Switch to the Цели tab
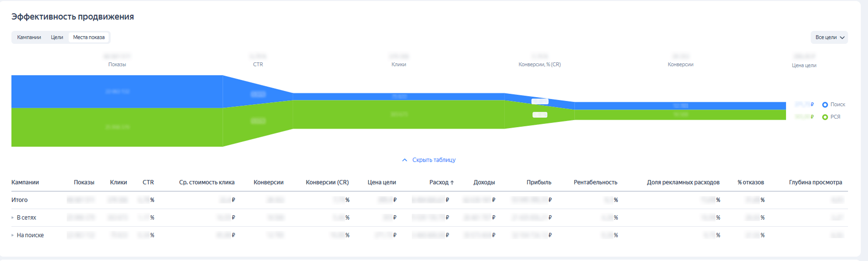This screenshot has width=868, height=261. point(57,37)
